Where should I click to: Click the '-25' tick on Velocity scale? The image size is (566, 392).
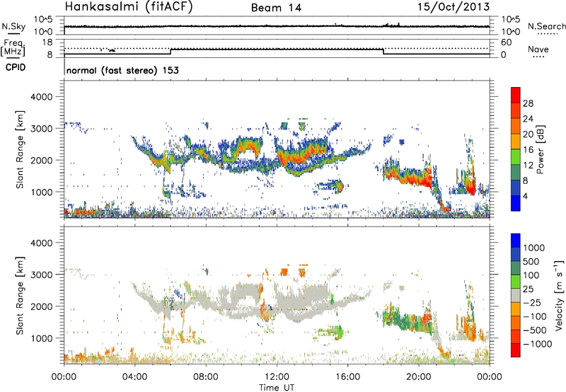[x=532, y=302]
